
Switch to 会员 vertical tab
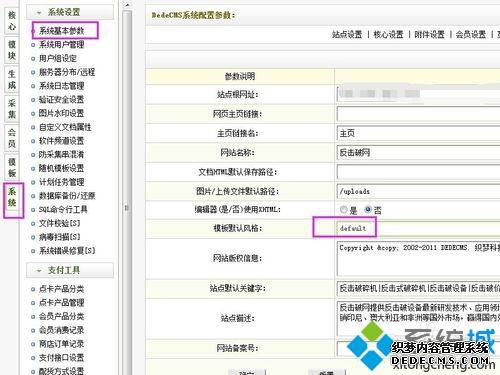[x=12, y=138]
